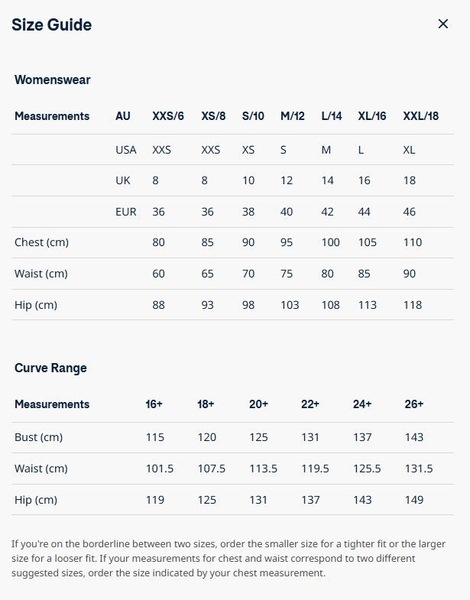
Task: Click the L/14 column header
Action: point(331,116)
